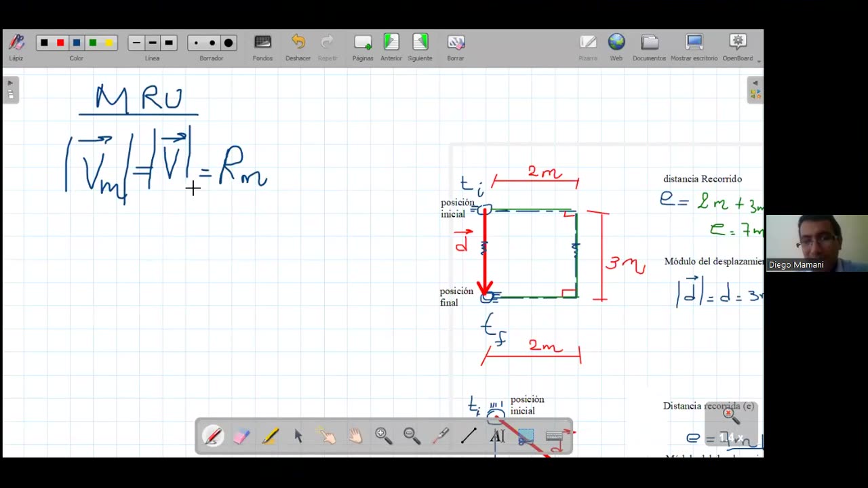
Task: Open the Páginas add page button
Action: click(x=363, y=47)
